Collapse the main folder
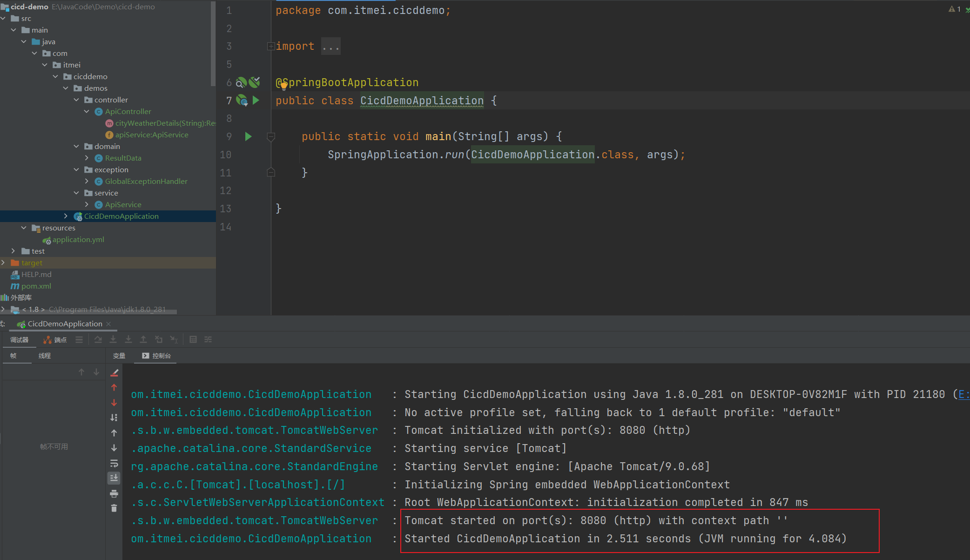Image resolution: width=970 pixels, height=560 pixels. pyautogui.click(x=13, y=30)
